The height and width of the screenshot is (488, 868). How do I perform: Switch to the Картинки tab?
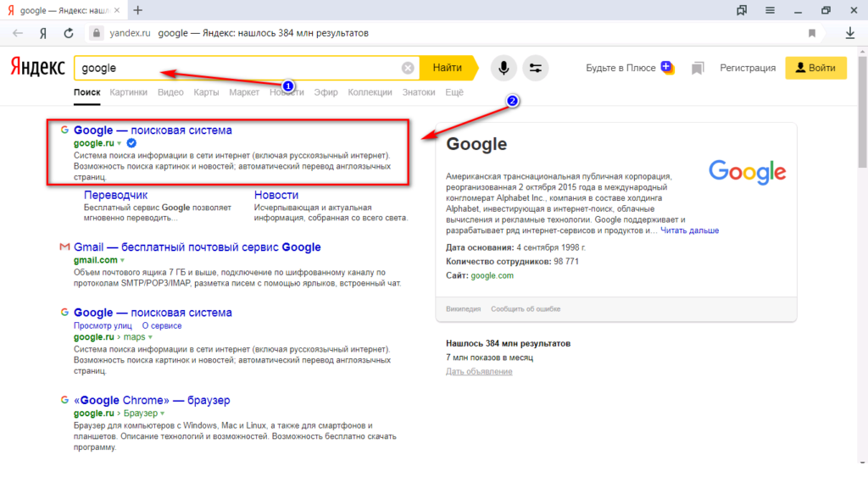pos(129,92)
